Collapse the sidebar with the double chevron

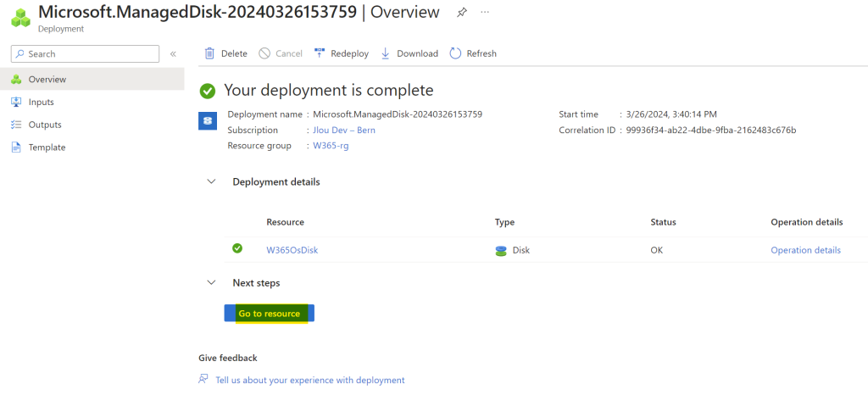[x=173, y=53]
